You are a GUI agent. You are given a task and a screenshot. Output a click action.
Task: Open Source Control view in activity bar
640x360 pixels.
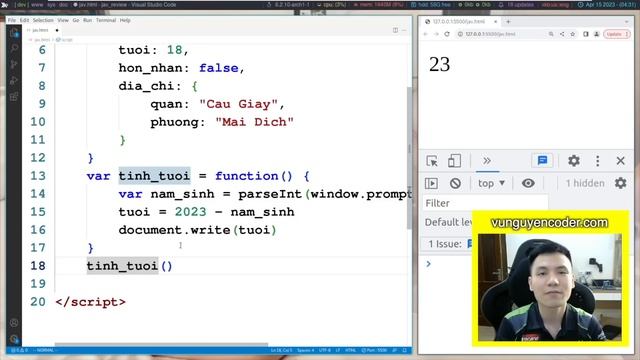click(14, 64)
